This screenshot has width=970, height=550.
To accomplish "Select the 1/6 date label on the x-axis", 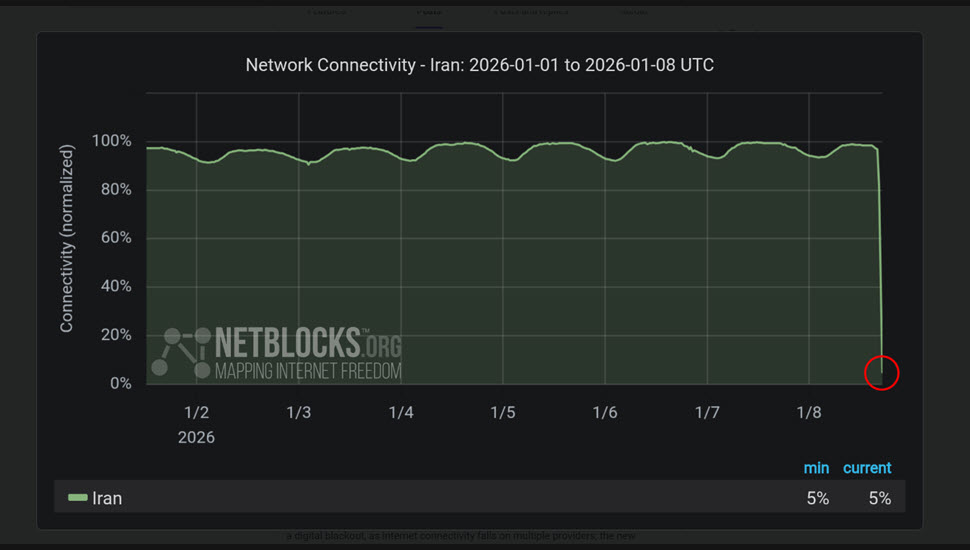I will click(x=605, y=412).
